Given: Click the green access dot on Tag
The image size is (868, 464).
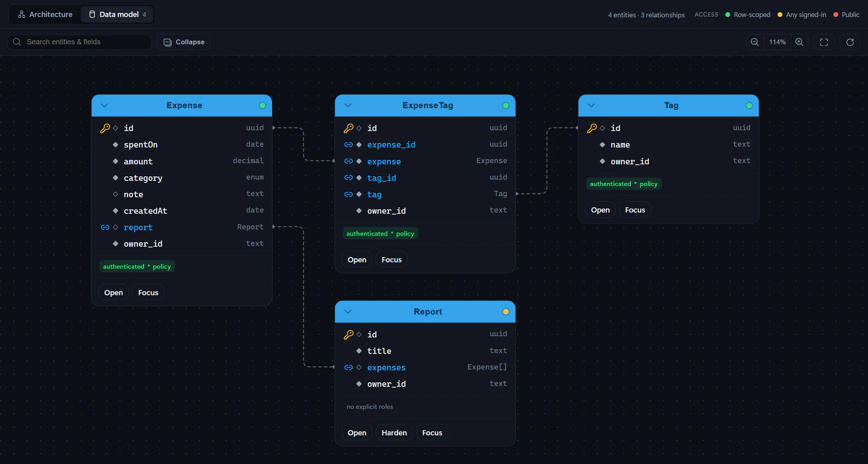Looking at the screenshot, I should tap(749, 106).
